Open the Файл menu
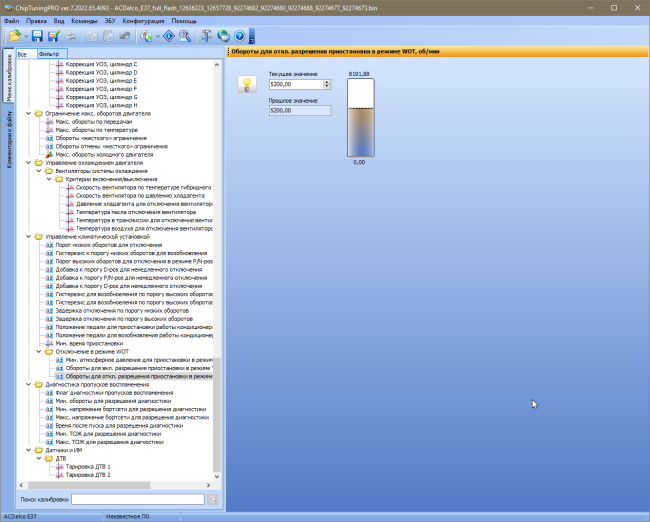 pos(12,21)
